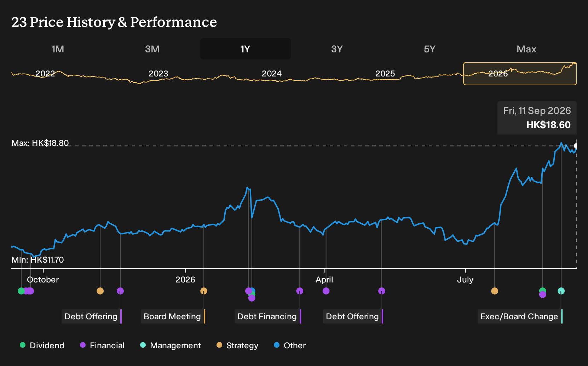Click the orange strategy marker after July
The width and height of the screenshot is (588, 366).
click(495, 291)
